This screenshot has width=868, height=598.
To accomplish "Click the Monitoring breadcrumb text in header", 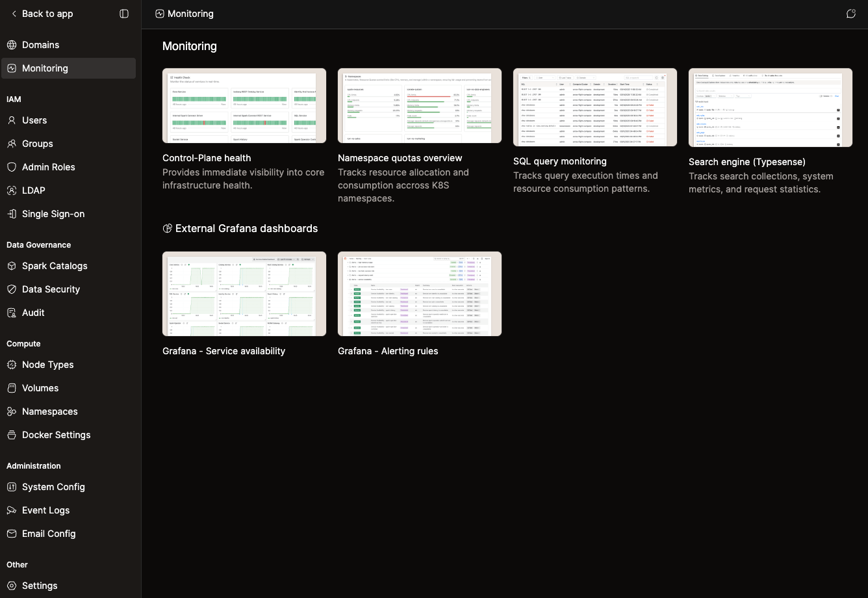I will [190, 14].
